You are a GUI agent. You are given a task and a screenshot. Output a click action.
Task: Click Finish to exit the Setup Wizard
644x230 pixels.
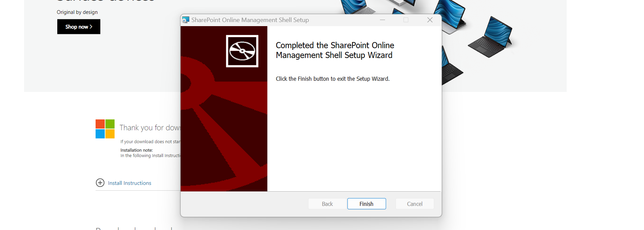[x=366, y=204]
